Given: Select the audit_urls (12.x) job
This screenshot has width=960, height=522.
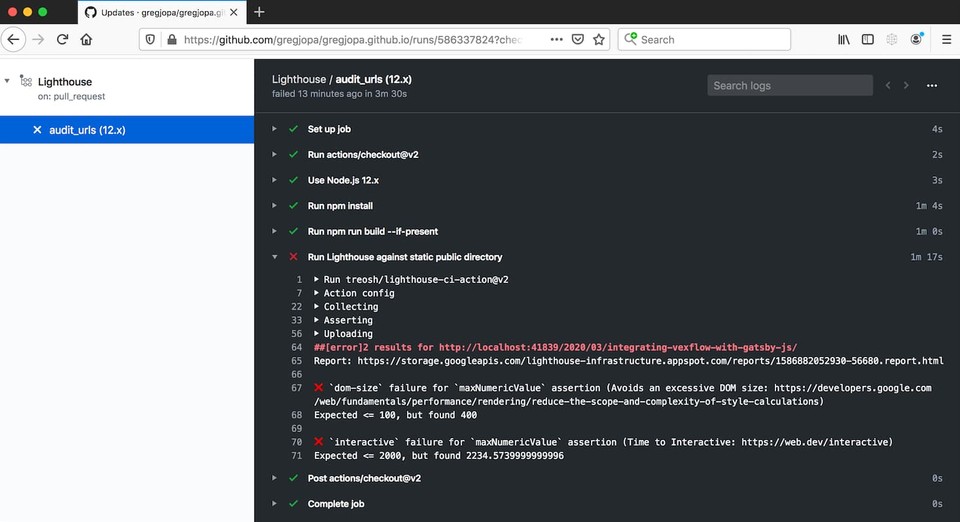Looking at the screenshot, I should (x=127, y=130).
